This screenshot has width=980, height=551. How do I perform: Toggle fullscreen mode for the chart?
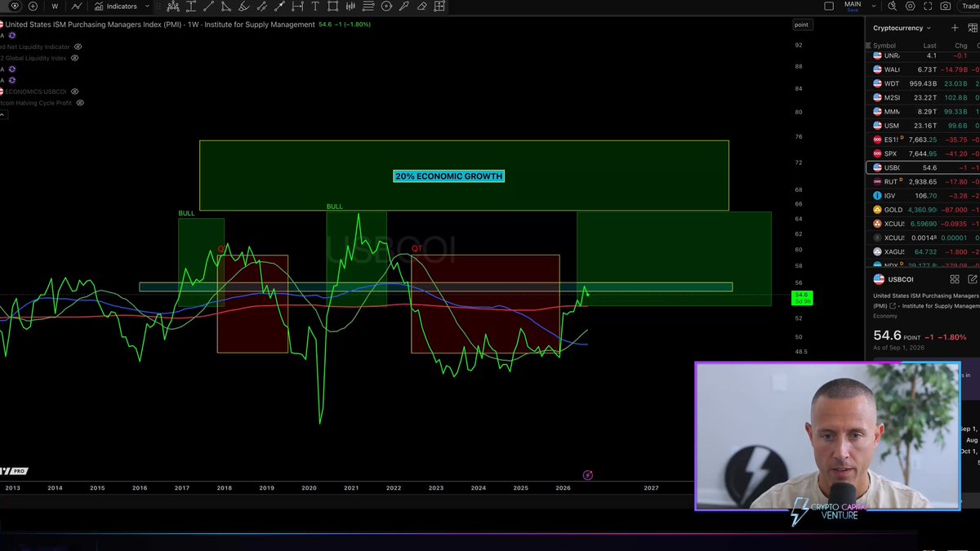click(929, 6)
